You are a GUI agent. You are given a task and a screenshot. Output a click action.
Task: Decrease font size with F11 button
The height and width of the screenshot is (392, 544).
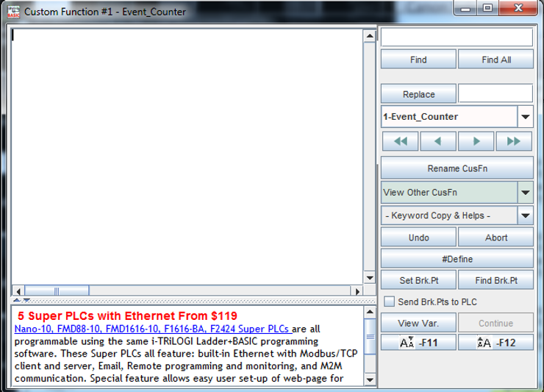point(418,343)
